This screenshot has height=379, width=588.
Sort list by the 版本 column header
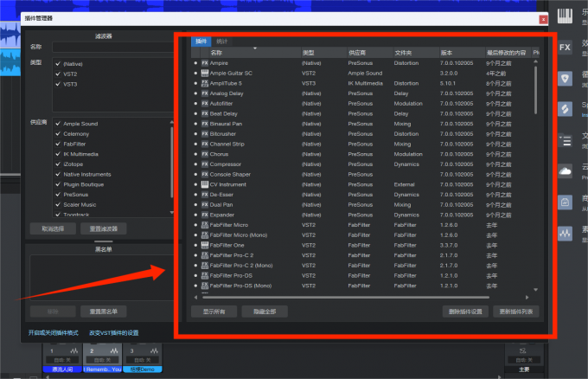(461, 53)
